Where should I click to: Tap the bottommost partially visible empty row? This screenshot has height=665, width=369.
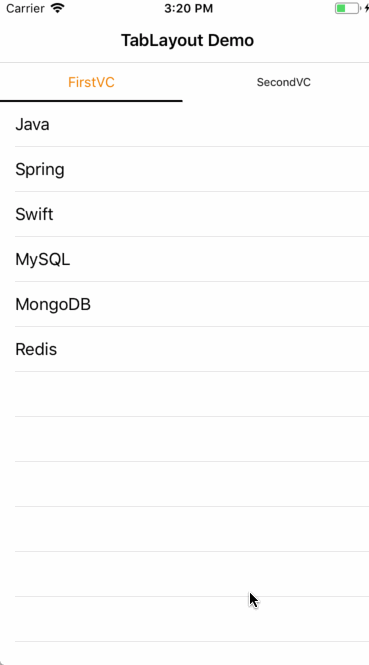[184, 654]
